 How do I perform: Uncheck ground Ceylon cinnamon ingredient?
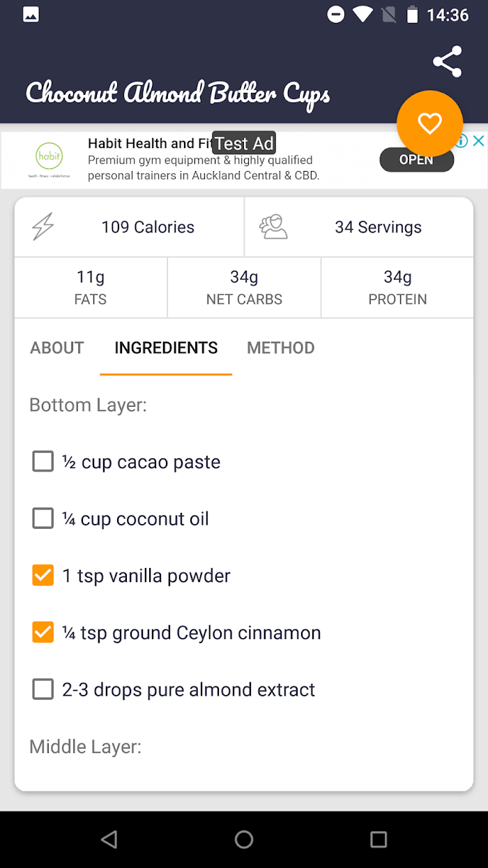point(43,633)
